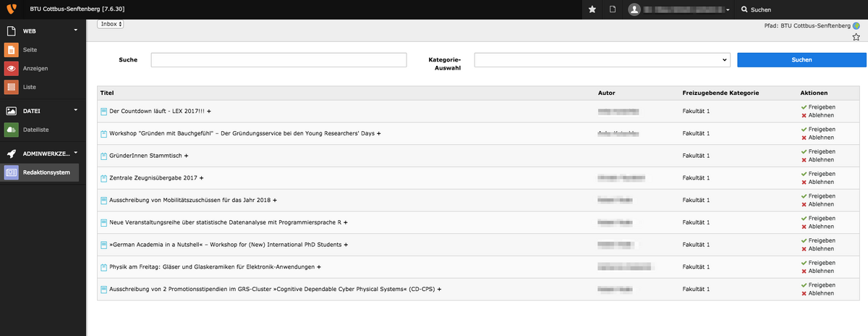Open the Inbox dropdown selector
This screenshot has width=868, height=336.
[x=111, y=24]
